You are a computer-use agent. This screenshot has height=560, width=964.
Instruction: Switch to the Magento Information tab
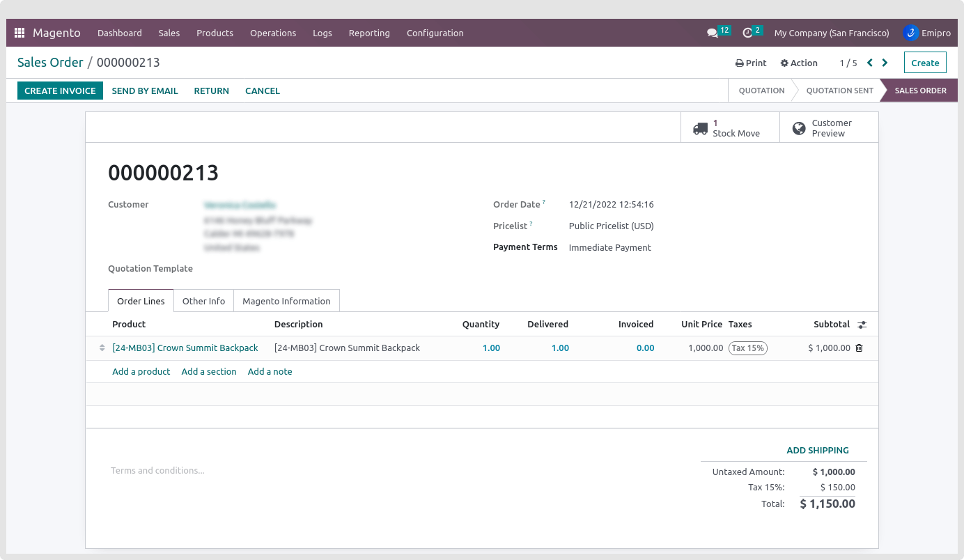point(286,301)
